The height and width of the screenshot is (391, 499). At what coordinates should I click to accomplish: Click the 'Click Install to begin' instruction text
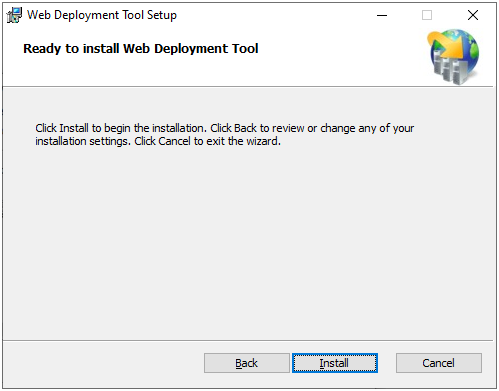pyautogui.click(x=225, y=135)
